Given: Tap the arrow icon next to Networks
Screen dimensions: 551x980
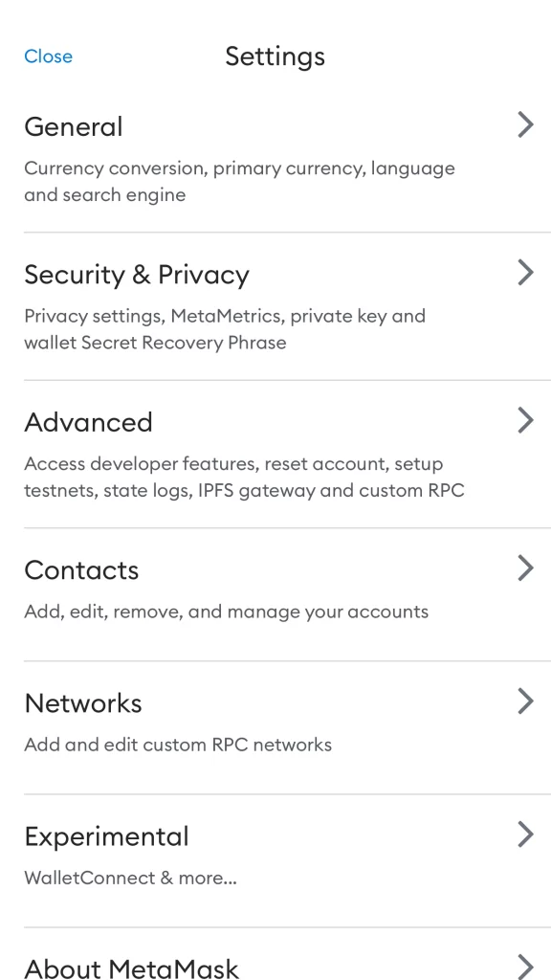Looking at the screenshot, I should pyautogui.click(x=526, y=702).
